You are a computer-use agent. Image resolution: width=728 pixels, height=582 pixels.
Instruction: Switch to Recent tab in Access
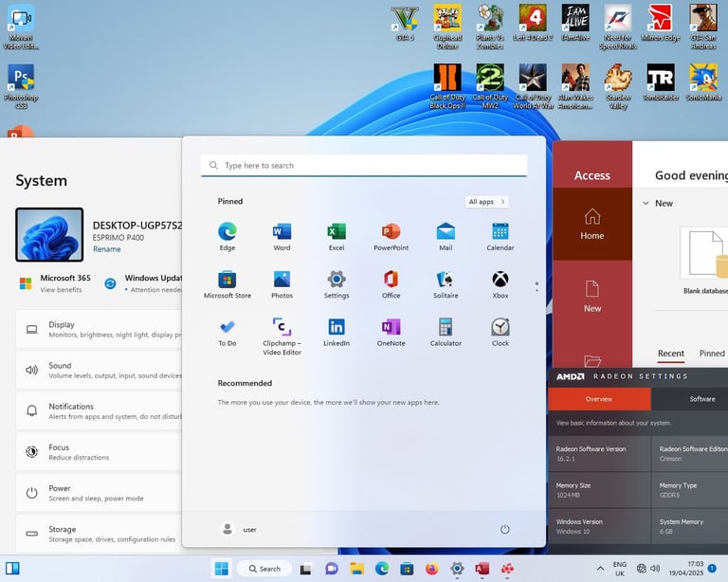tap(670, 354)
